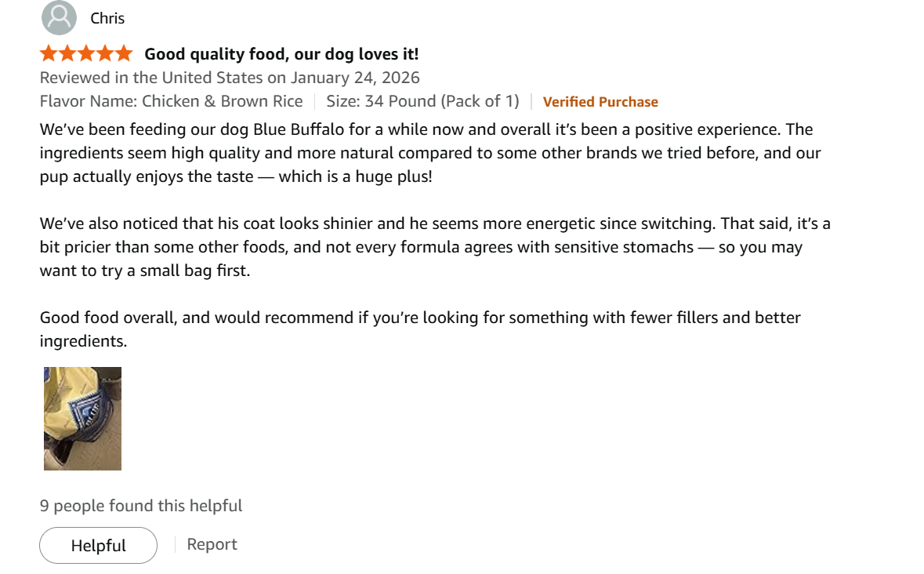Click the Verified Purchase badge
924x574 pixels.
point(600,101)
